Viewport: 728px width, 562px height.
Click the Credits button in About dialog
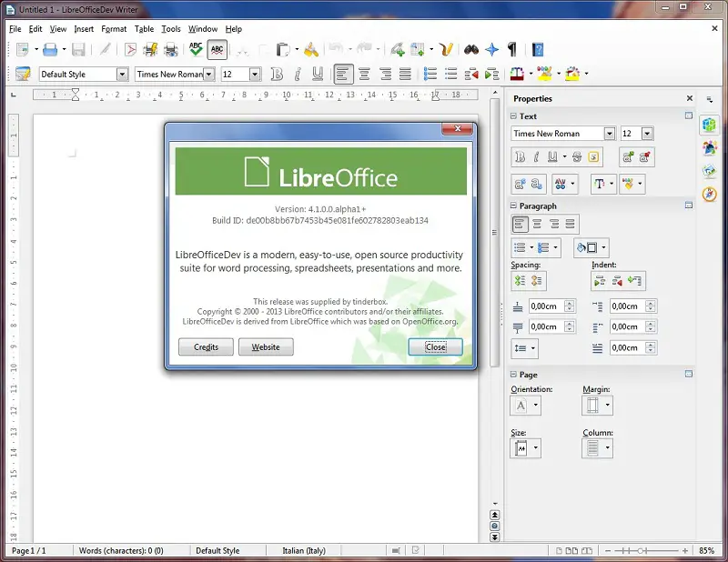pos(206,347)
